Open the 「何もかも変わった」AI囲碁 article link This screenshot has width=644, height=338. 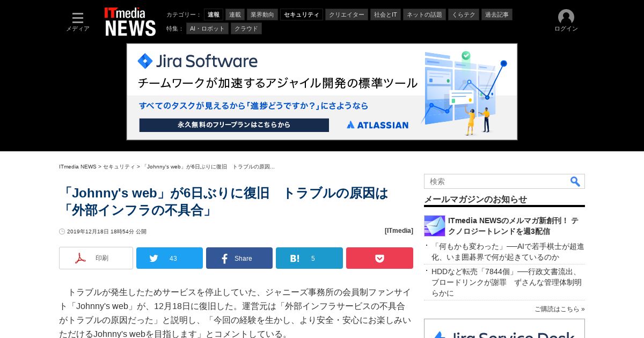(508, 252)
